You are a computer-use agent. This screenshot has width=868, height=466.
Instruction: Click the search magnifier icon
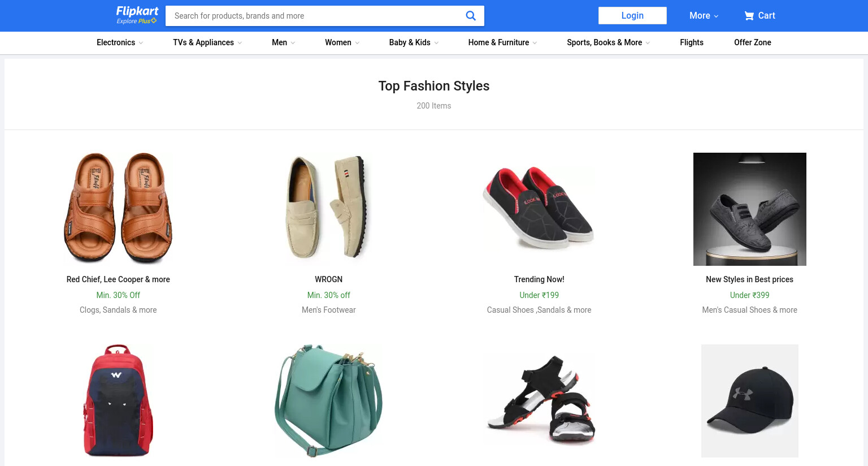click(x=470, y=16)
